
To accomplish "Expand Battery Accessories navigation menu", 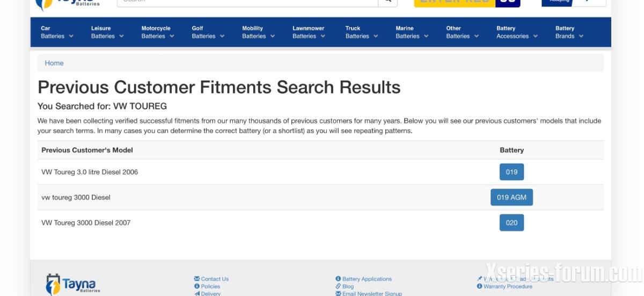I will pos(517,32).
